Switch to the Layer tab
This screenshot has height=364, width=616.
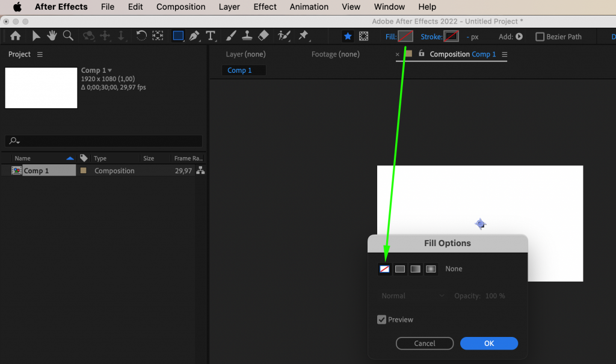coord(245,54)
